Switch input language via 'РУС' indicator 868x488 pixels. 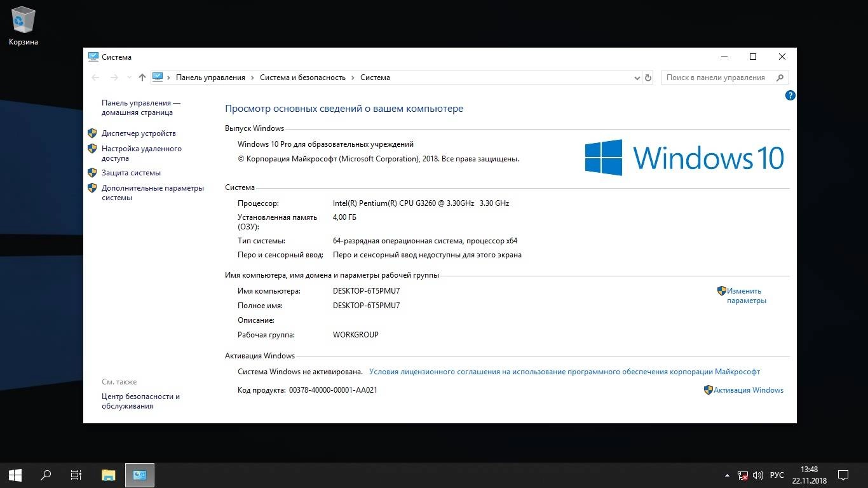[x=776, y=475]
